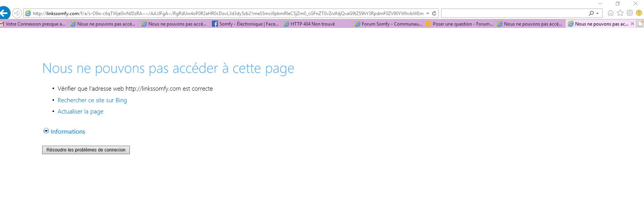The width and height of the screenshot is (644, 203).
Task: Open the Forum Somfy Communauté tab
Action: click(x=388, y=24)
